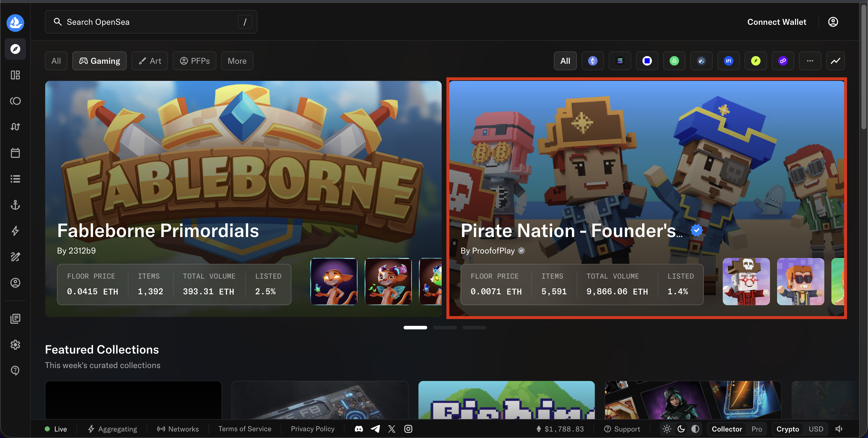Filter by the APE chain icon
Image resolution: width=868 pixels, height=438 pixels.
(729, 61)
